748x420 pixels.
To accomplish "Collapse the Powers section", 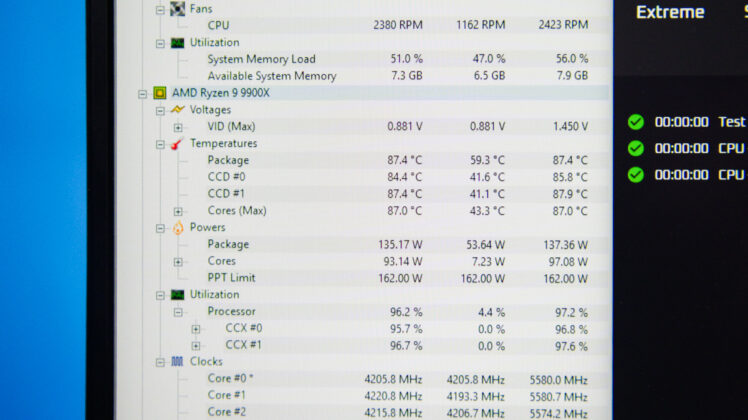I will pyautogui.click(x=160, y=228).
